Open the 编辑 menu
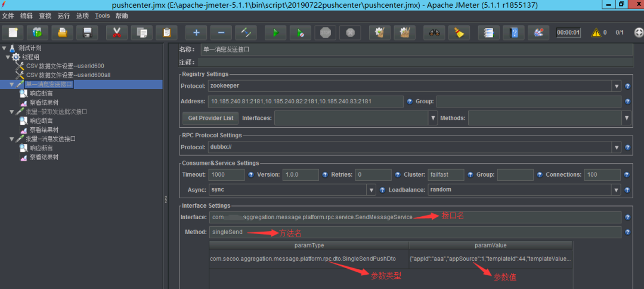The width and height of the screenshot is (644, 289). [x=27, y=16]
